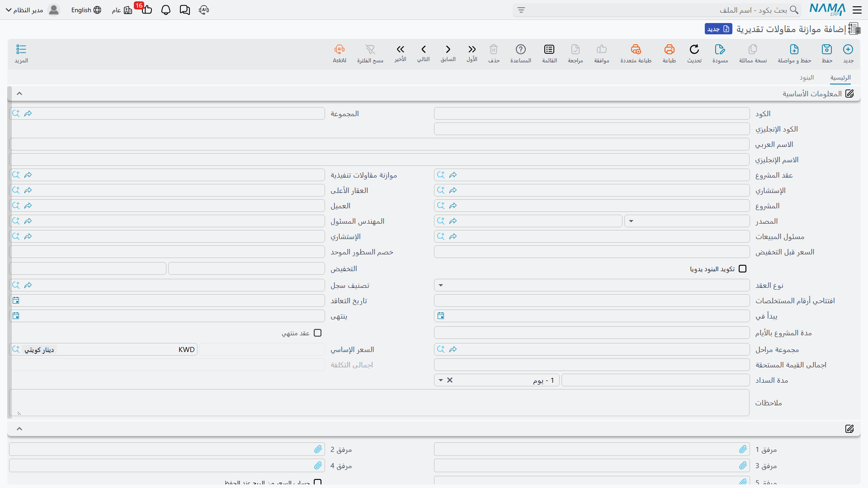Click the مراجعه (Review) icon
Image resolution: width=868 pixels, height=488 pixels.
[x=576, y=49]
